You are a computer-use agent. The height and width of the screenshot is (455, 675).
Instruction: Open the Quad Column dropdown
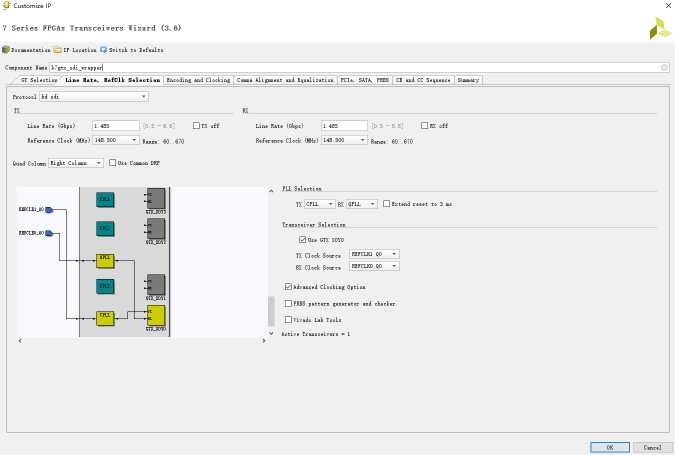pyautogui.click(x=76, y=163)
